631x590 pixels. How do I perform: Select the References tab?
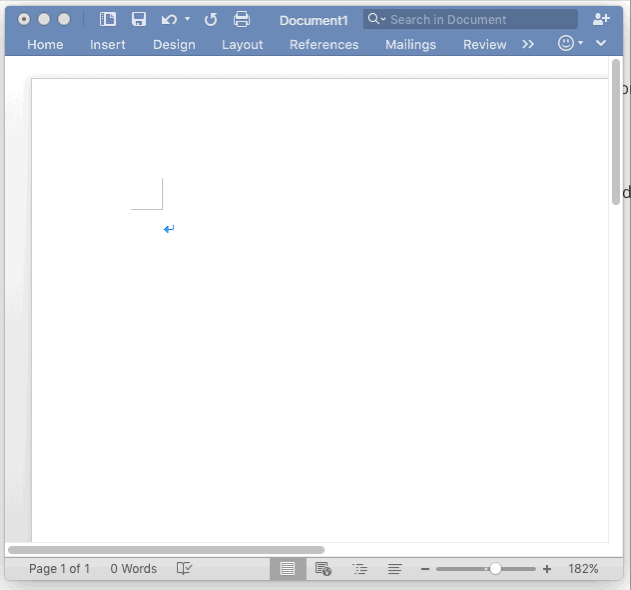(x=324, y=44)
